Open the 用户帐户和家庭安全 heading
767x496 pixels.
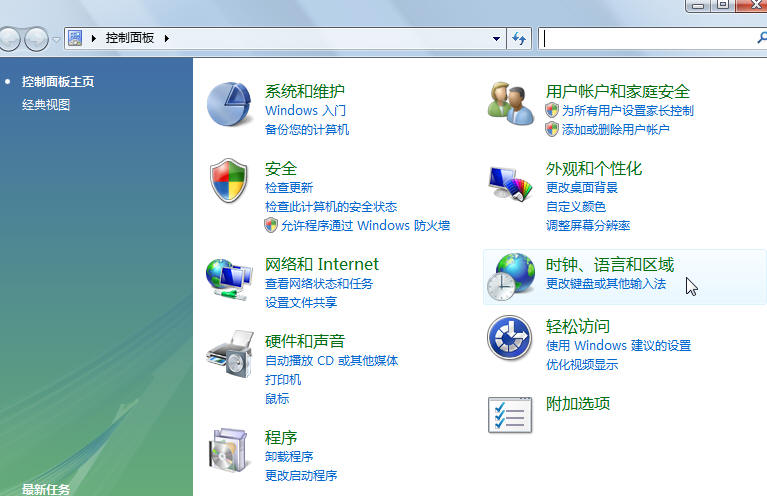coord(617,91)
